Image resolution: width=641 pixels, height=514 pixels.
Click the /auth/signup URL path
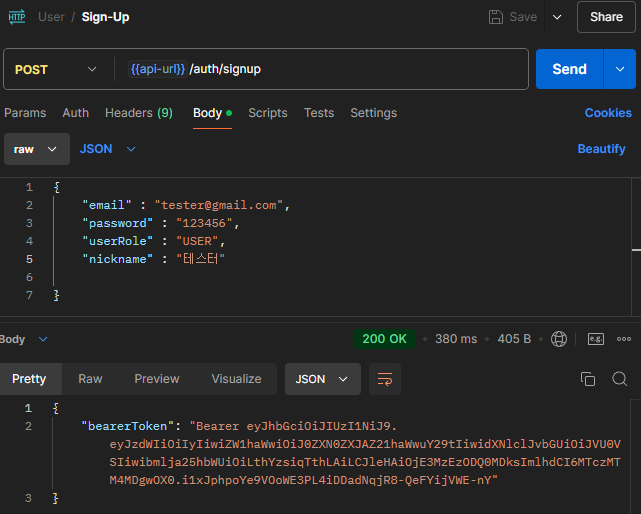click(225, 69)
